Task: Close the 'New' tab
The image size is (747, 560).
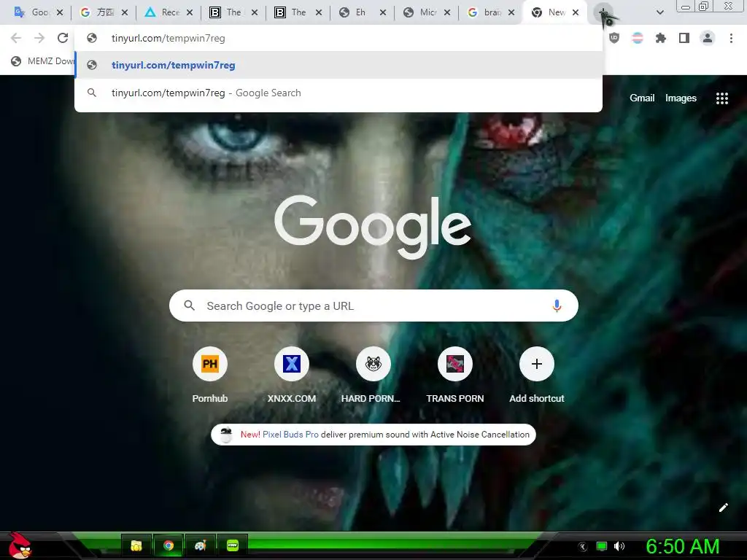Action: coord(576,12)
